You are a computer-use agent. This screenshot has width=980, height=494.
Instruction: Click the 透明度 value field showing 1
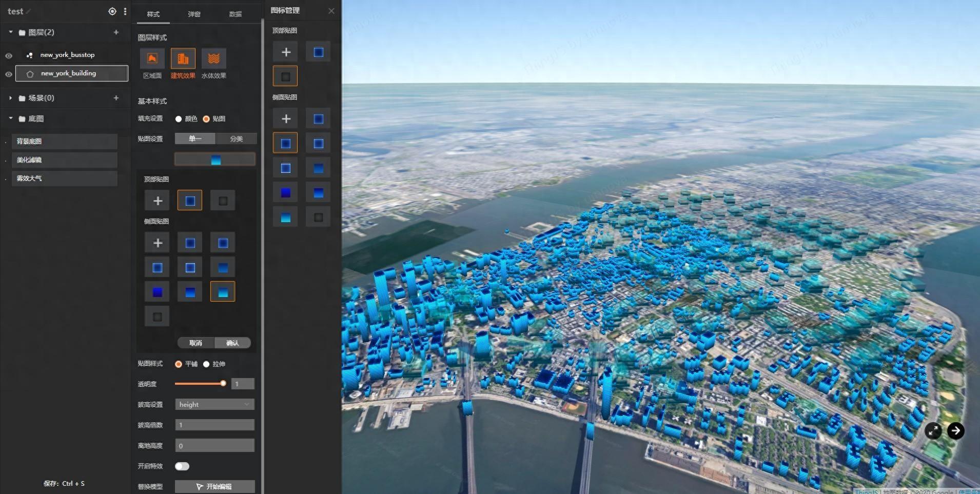click(243, 384)
